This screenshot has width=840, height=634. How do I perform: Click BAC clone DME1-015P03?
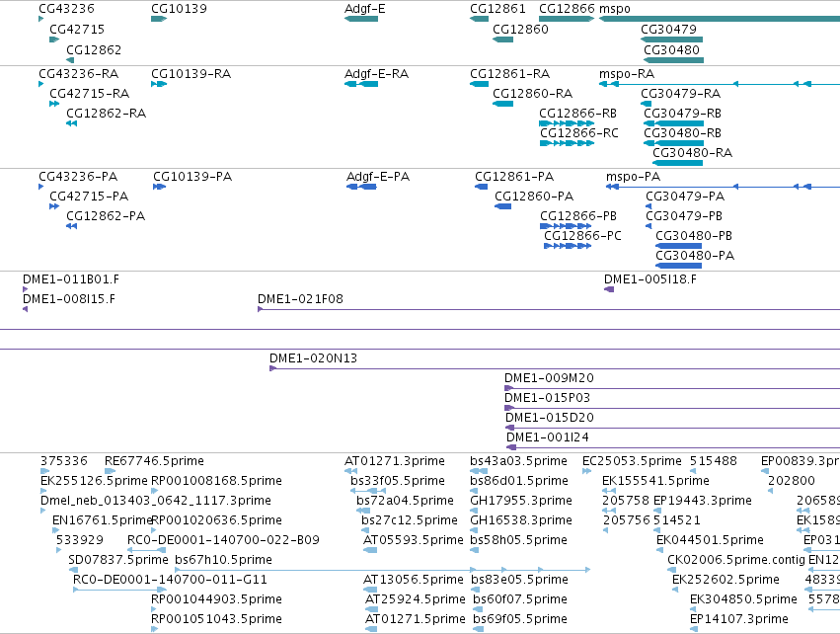click(548, 398)
